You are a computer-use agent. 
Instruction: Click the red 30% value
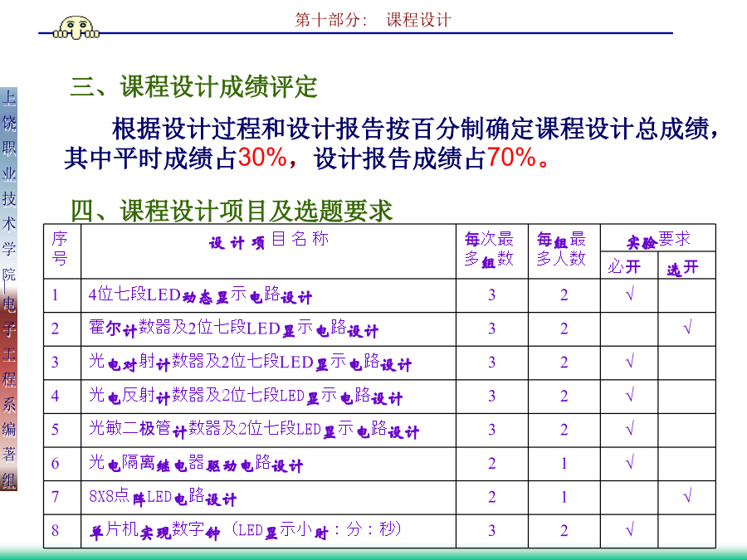pyautogui.click(x=262, y=157)
